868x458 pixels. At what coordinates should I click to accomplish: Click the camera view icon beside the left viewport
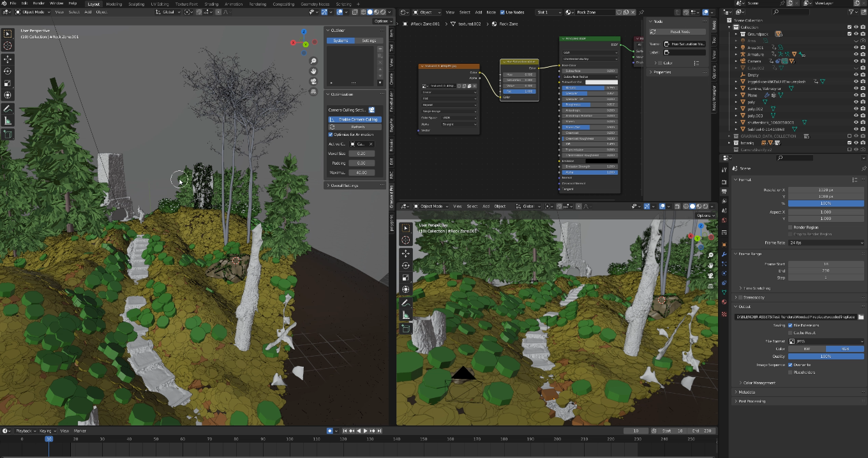click(x=313, y=82)
